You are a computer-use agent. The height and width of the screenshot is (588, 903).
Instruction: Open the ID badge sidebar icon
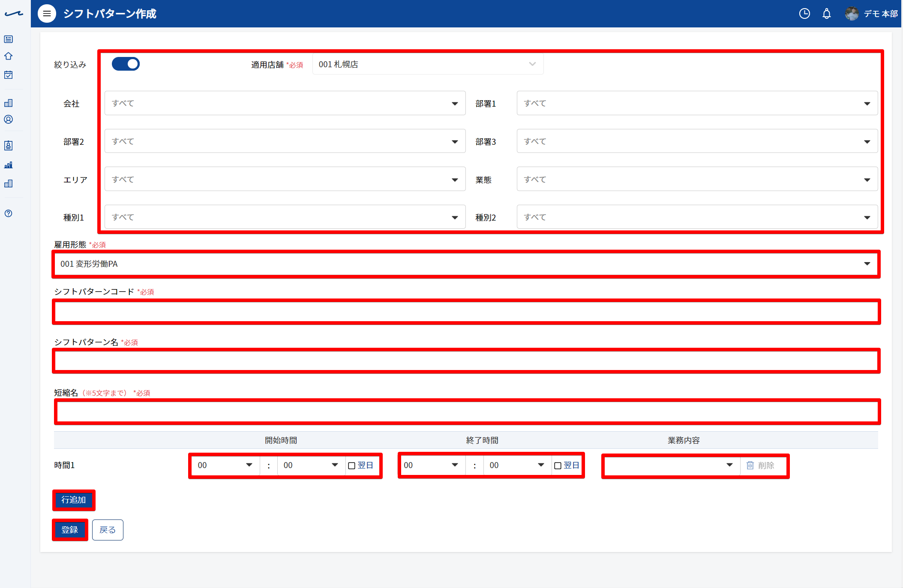click(9, 146)
